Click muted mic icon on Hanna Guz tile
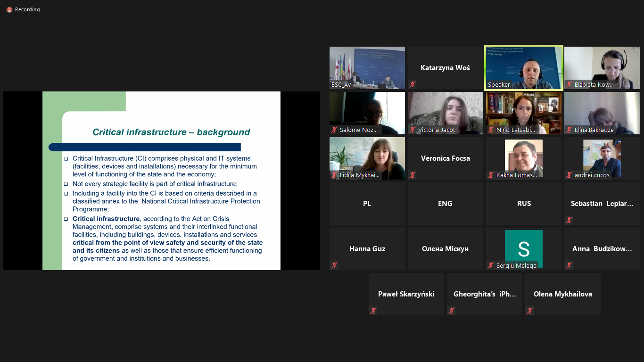Screen dimensions: 644x362 click(x=334, y=266)
